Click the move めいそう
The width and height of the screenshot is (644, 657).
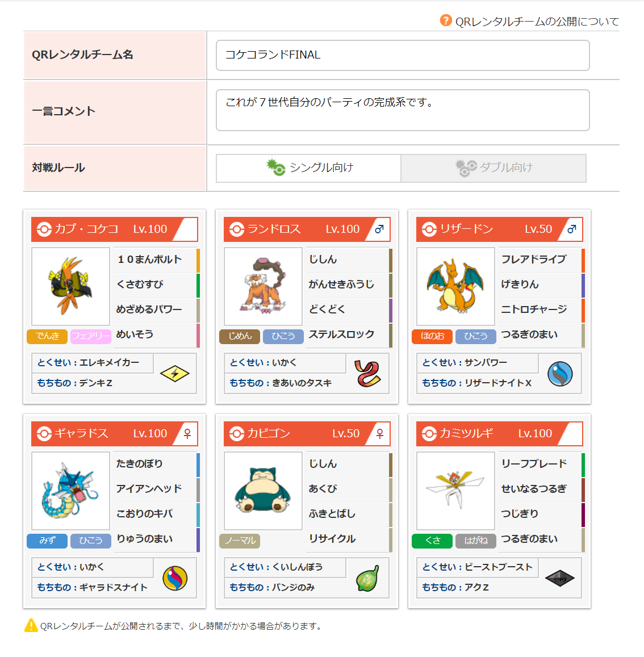coord(135,334)
